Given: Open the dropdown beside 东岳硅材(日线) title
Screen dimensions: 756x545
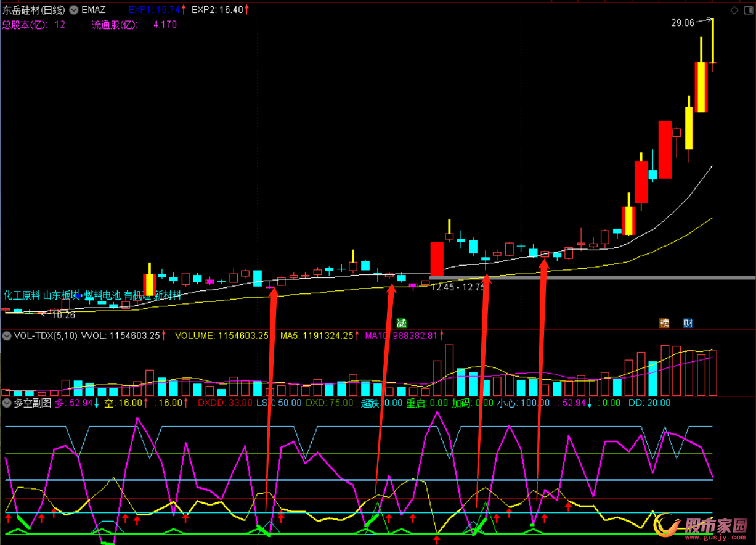Looking at the screenshot, I should (74, 10).
